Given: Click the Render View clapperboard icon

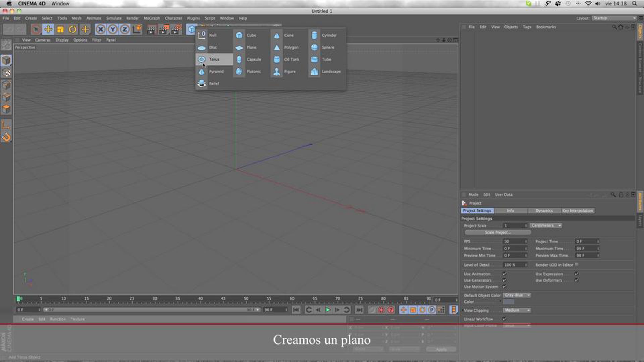Looking at the screenshot, I should tap(151, 29).
